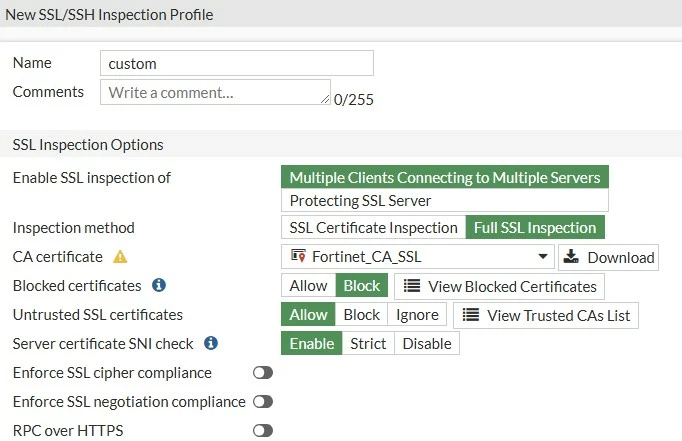The width and height of the screenshot is (682, 441).
Task: Click the list icon beside View Blocked Certificates
Action: pos(411,286)
